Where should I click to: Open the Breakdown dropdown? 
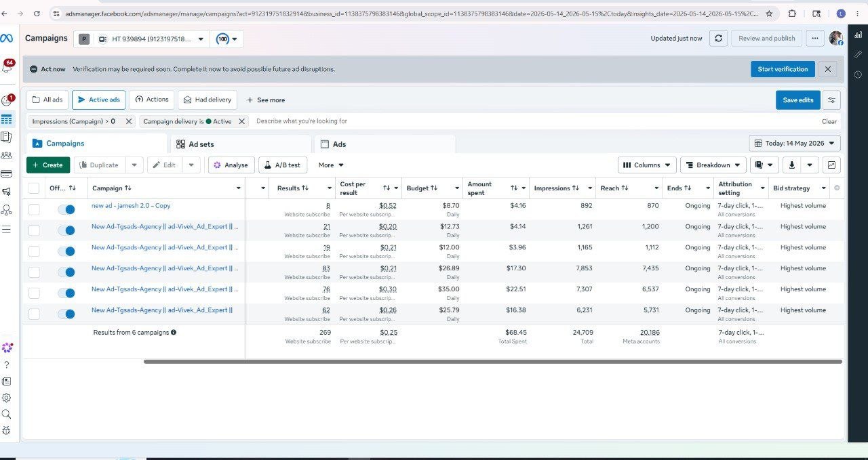coord(712,165)
